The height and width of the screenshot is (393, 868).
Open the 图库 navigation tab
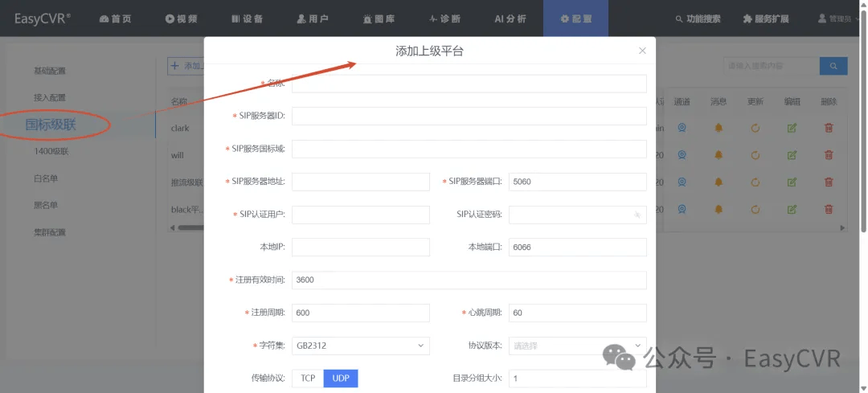379,18
